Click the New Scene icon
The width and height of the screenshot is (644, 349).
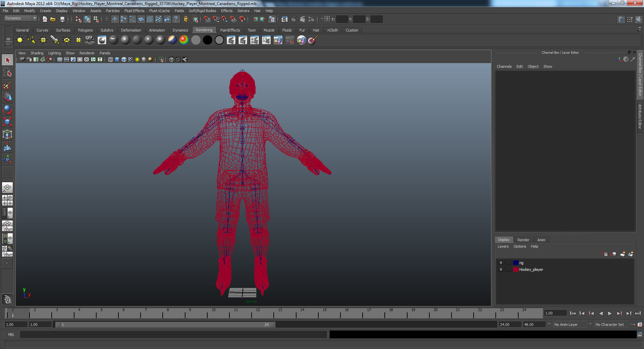[x=45, y=19]
